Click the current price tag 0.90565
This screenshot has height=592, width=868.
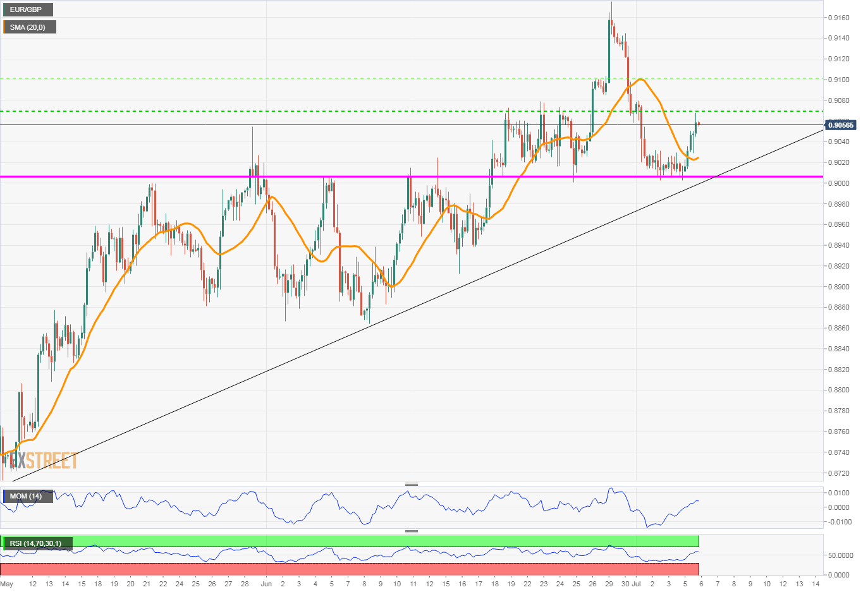841,125
